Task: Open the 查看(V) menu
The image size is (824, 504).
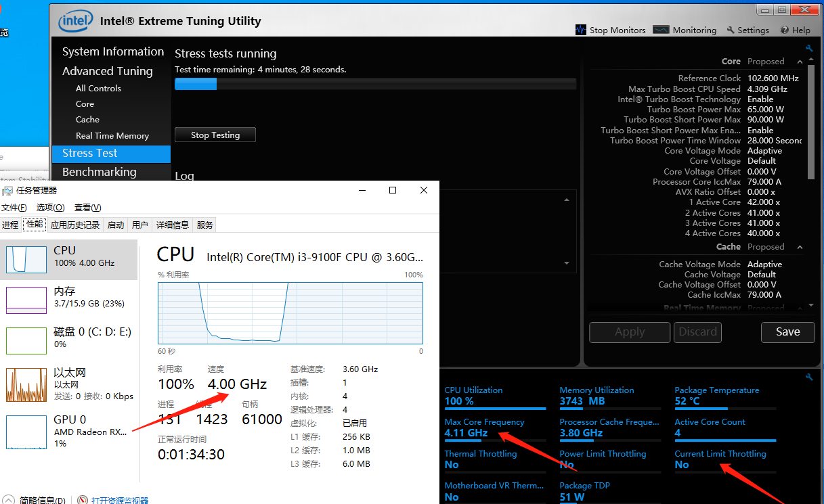Action: [88, 208]
